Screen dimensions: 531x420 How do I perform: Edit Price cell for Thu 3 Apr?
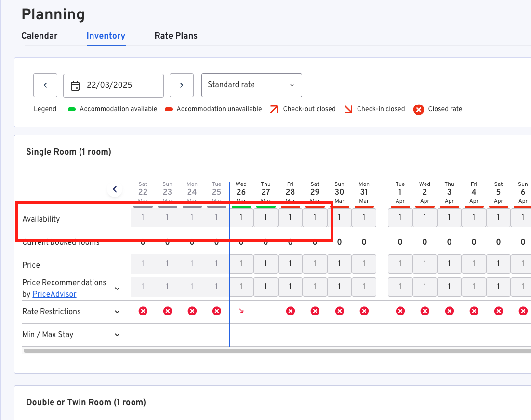point(449,263)
